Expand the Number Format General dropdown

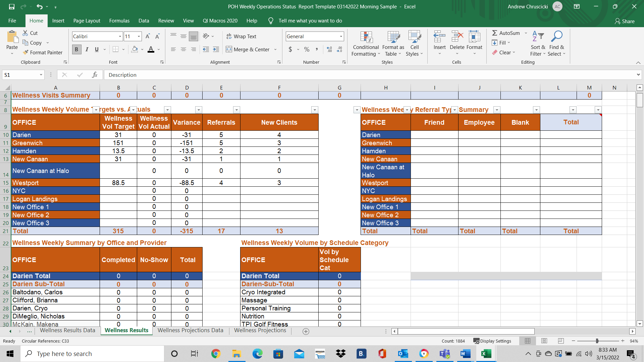tap(341, 36)
